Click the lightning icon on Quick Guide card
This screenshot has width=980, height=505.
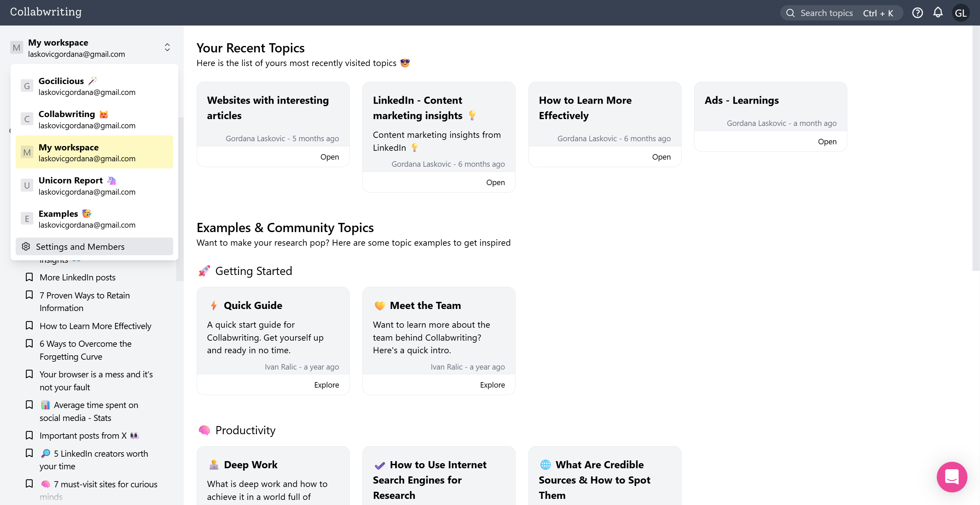point(214,306)
